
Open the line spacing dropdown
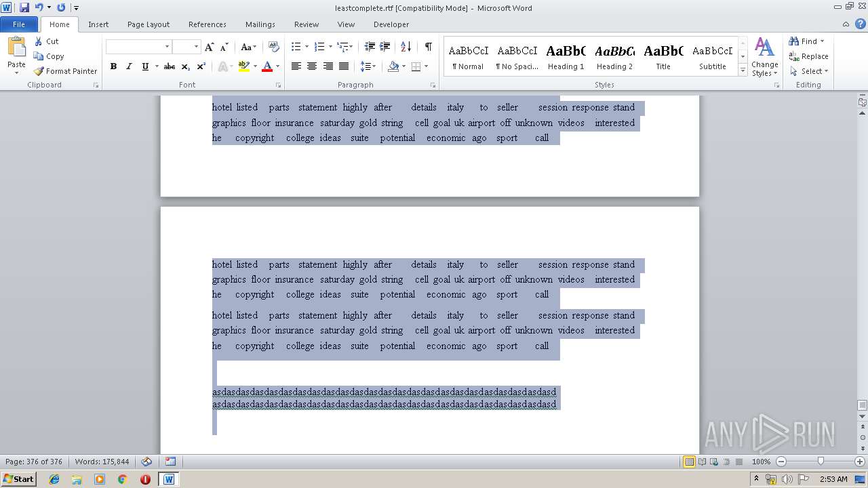pos(368,66)
